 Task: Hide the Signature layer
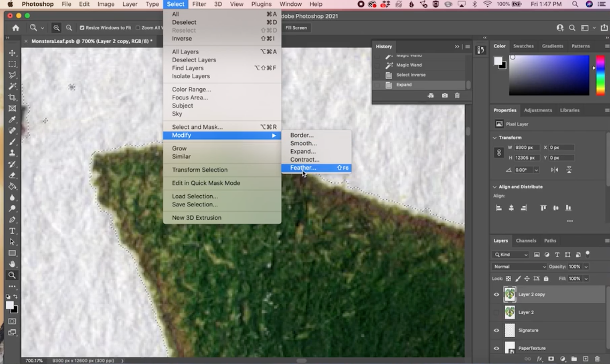pyautogui.click(x=496, y=330)
